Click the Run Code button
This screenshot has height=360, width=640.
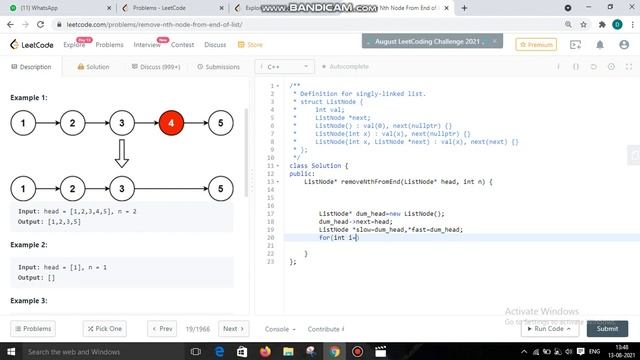click(549, 329)
